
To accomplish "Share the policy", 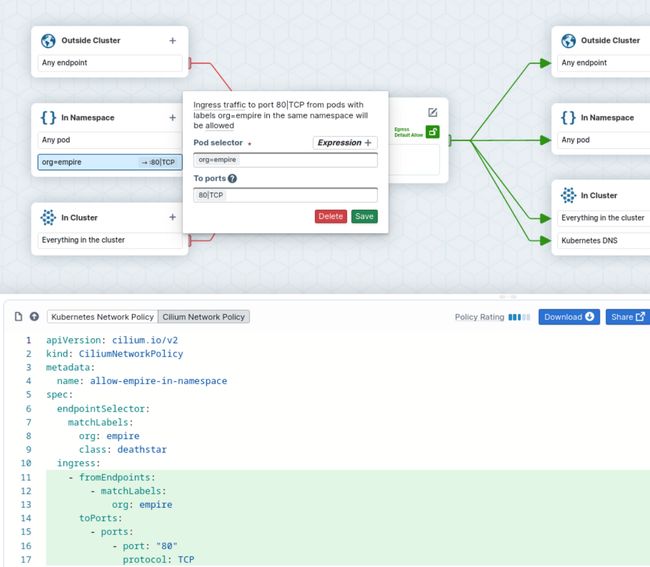I will pos(628,317).
